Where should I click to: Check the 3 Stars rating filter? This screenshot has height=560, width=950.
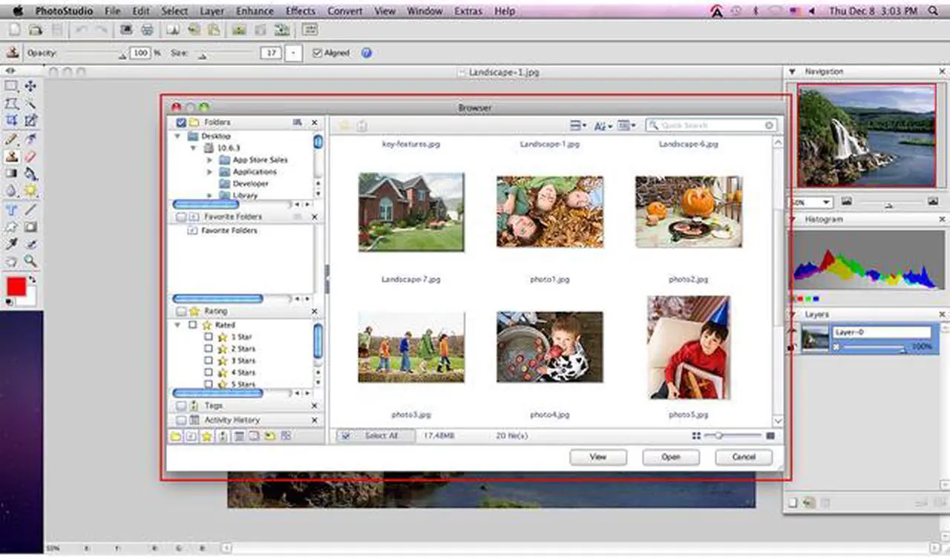click(x=209, y=360)
